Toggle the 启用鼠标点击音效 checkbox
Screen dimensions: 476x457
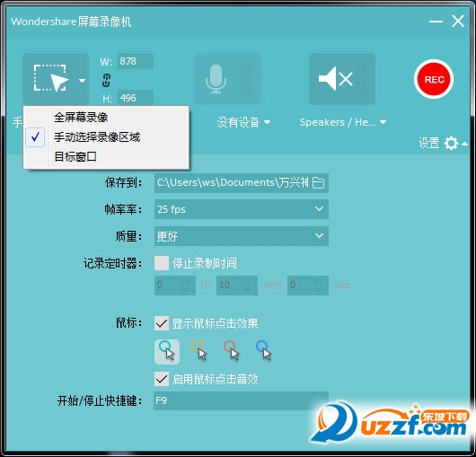click(162, 379)
